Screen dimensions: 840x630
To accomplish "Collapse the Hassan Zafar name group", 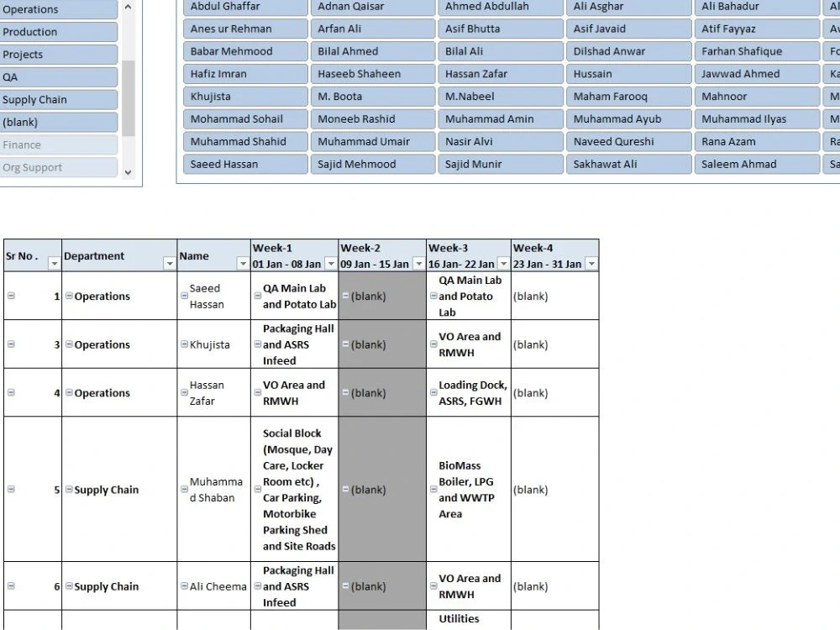I will 184,392.
